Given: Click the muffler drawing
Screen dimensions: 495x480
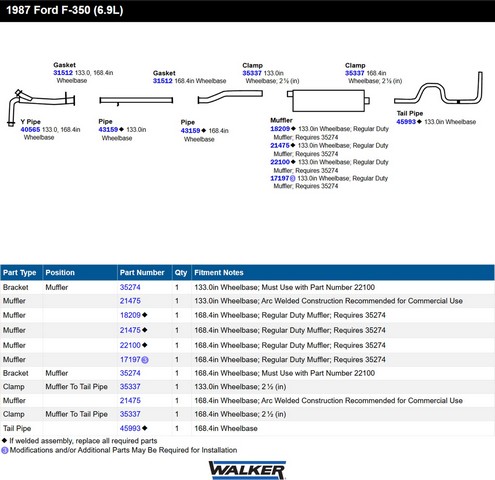Looking at the screenshot, I should [x=328, y=100].
